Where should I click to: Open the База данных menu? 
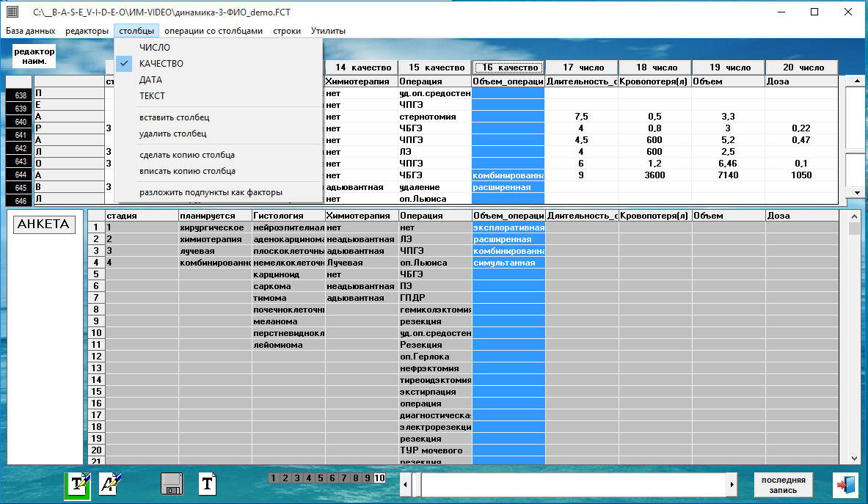click(30, 31)
